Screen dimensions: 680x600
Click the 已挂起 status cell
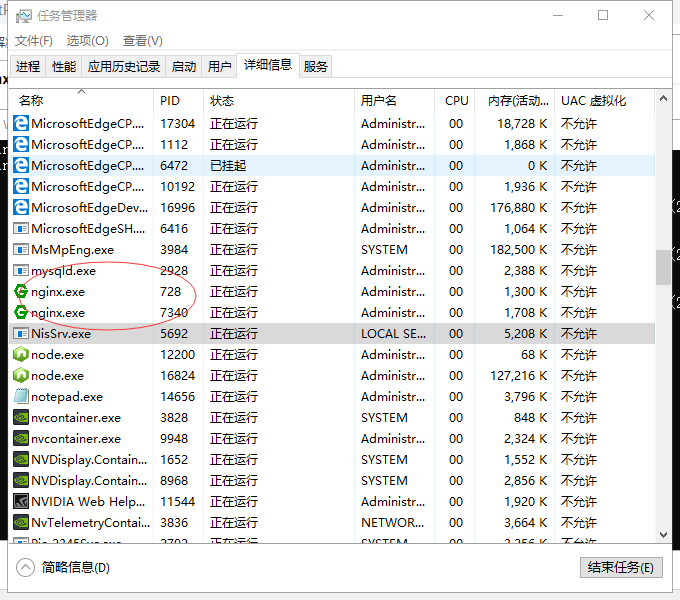(x=228, y=166)
